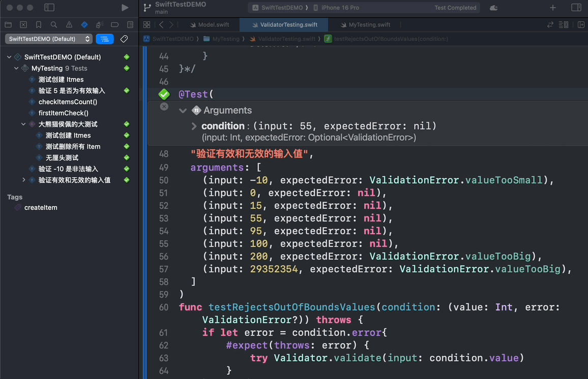Open the Bookmark navigator
Screen dimensions: 588x379
pos(39,24)
